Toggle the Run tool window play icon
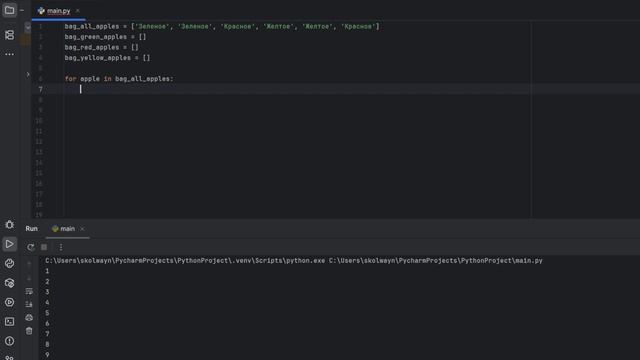640x360 pixels. pyautogui.click(x=9, y=244)
